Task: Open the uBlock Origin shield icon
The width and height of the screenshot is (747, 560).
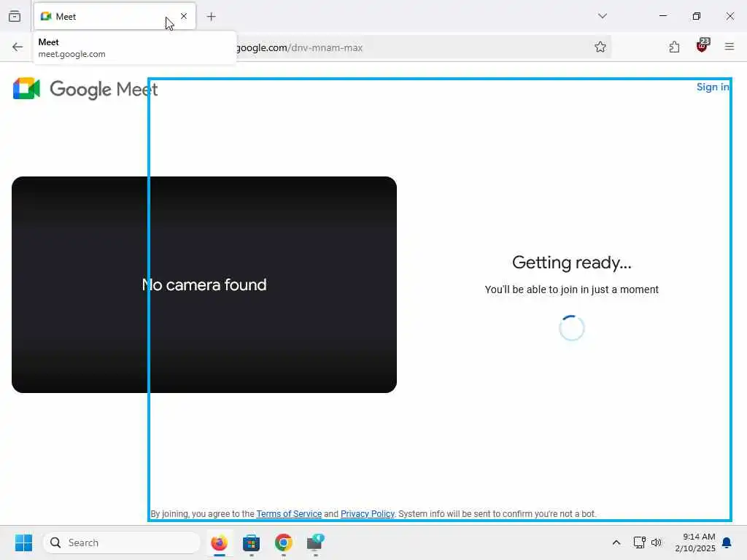Action: click(703, 46)
